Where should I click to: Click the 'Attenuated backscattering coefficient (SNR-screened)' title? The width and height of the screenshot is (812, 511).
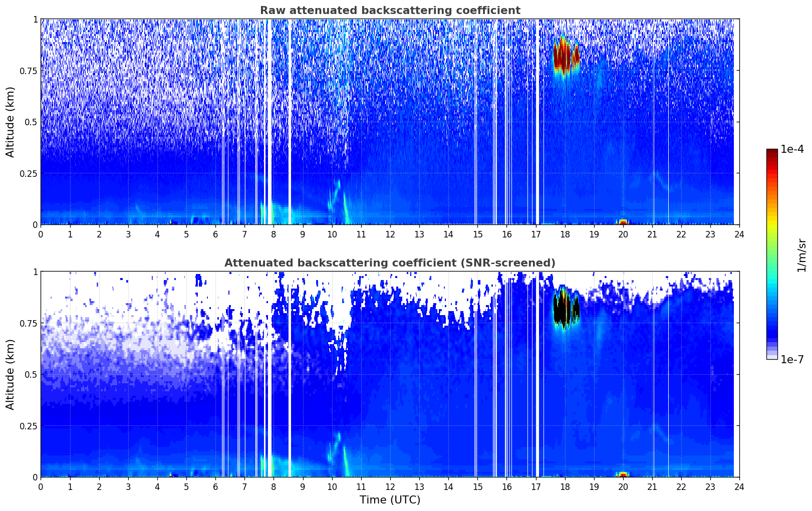point(390,263)
